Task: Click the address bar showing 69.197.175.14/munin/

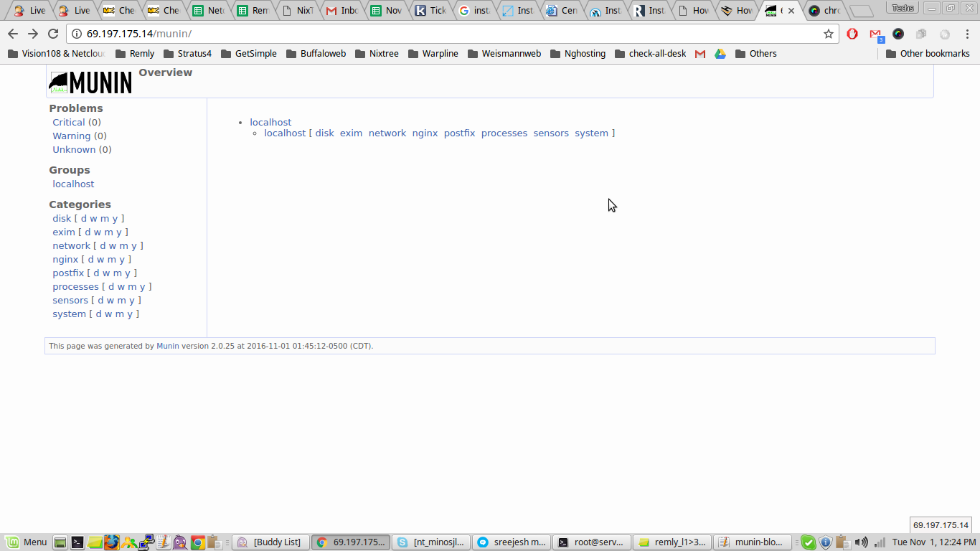Action: (452, 34)
